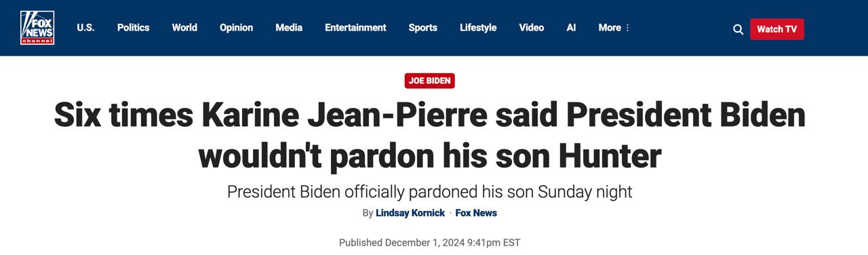Click the published date December 1, 2024

tap(430, 242)
